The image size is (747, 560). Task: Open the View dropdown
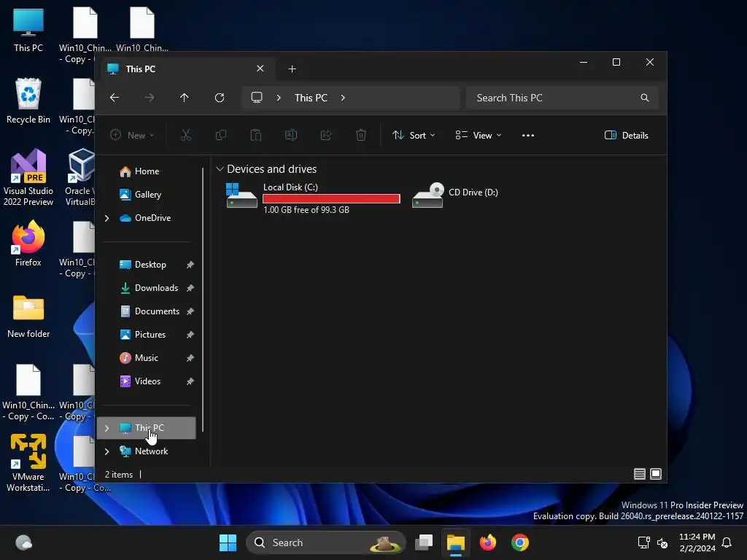pyautogui.click(x=478, y=135)
